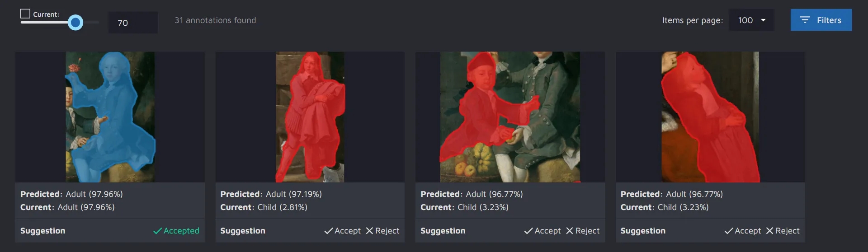868x252 pixels.
Task: Click the dropdown arrow beside 100
Action: pos(763,20)
